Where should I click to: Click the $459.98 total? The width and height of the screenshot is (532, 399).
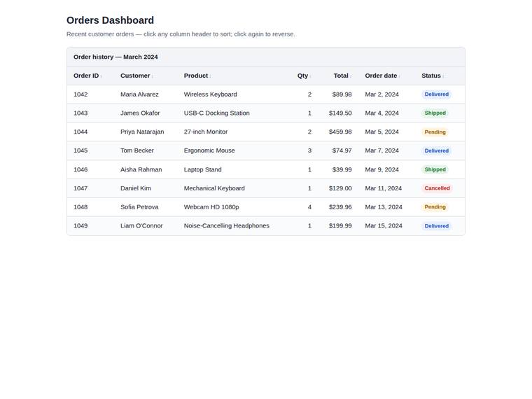pos(340,132)
